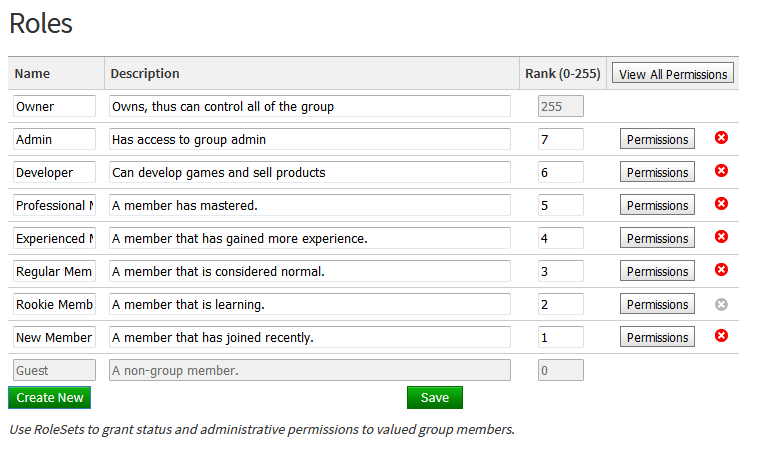Focus the Admin description text box
This screenshot has height=461, width=763.
(309, 139)
